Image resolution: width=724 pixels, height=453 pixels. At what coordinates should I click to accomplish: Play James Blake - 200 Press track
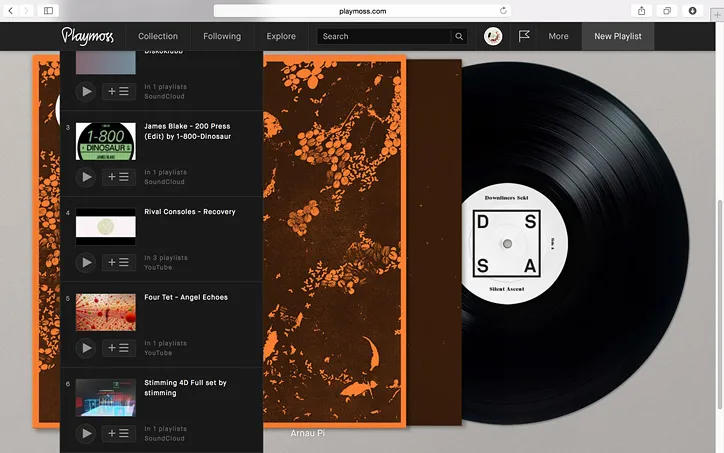tap(86, 177)
